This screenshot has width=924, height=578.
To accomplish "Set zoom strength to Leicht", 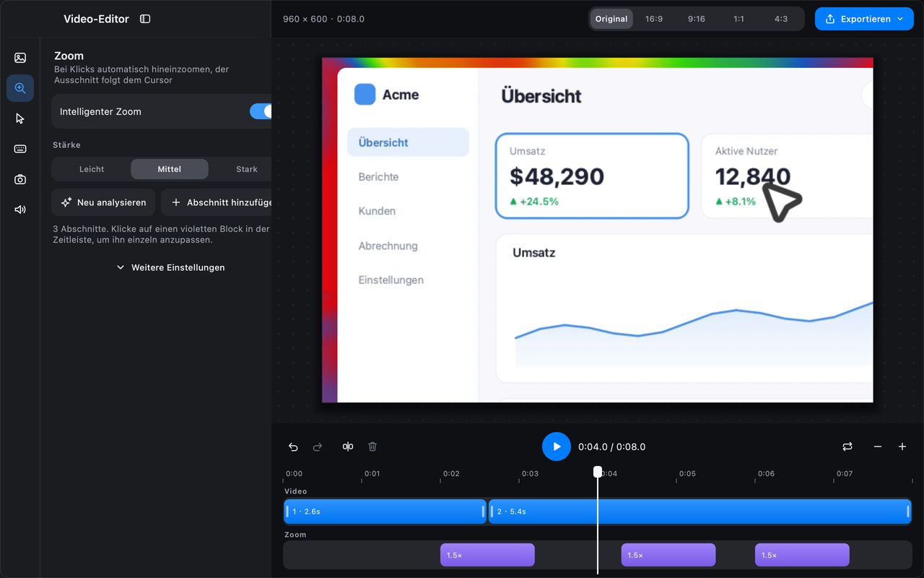I will (x=92, y=169).
